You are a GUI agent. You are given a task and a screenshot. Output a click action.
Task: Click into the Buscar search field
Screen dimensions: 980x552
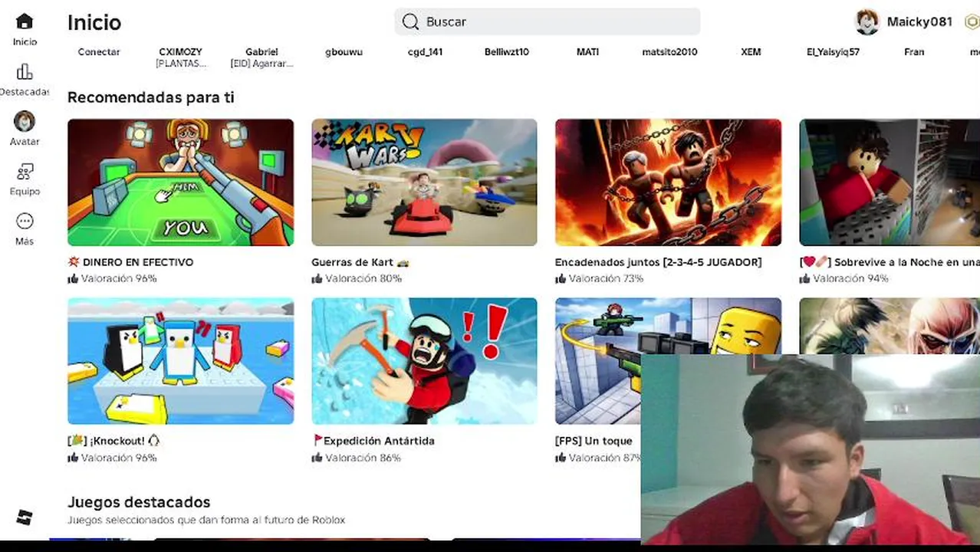[x=547, y=21]
